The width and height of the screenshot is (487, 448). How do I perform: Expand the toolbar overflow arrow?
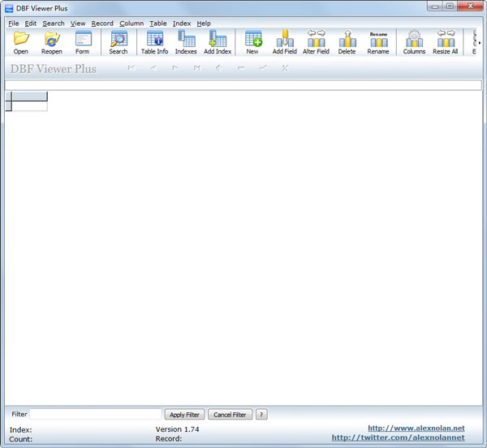pyautogui.click(x=480, y=43)
